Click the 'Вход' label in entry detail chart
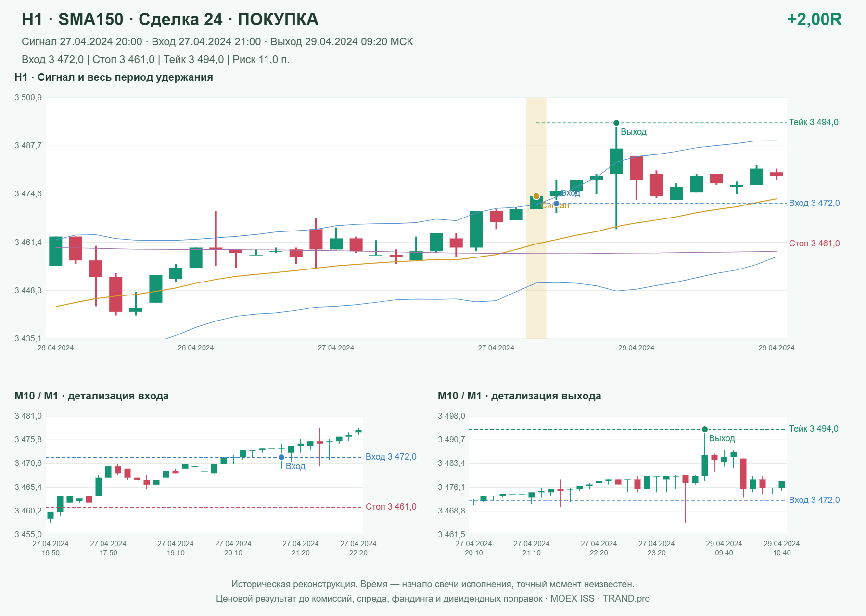 tap(295, 466)
